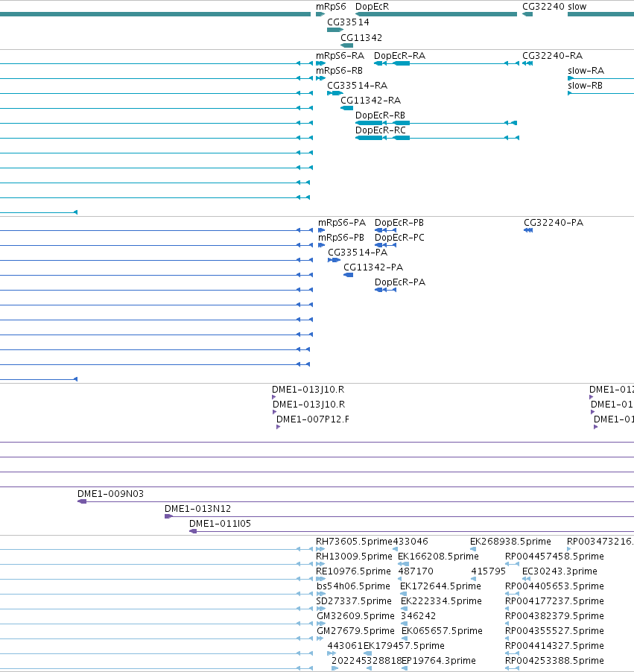Select the slow gene label
Screen dimensions: 634x672
tap(577, 7)
